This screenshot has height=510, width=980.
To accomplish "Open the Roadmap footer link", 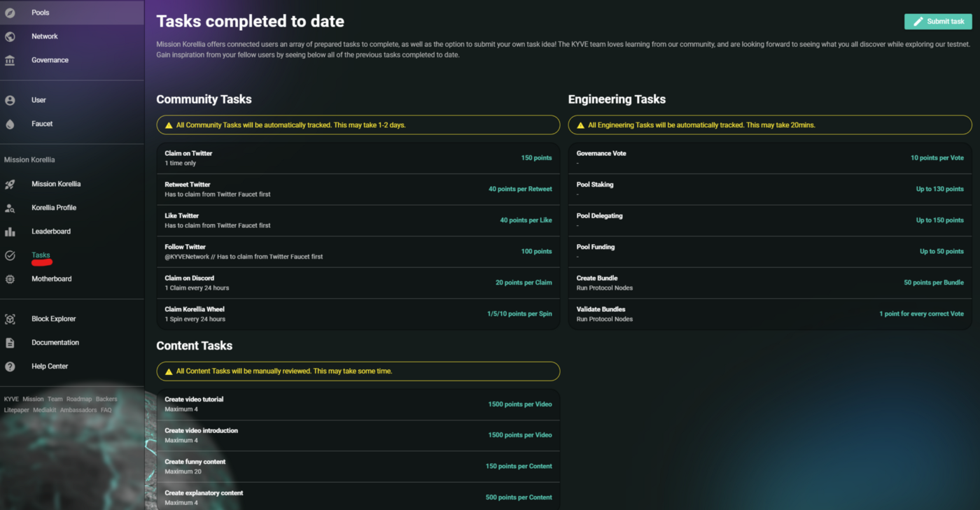I will (x=79, y=399).
